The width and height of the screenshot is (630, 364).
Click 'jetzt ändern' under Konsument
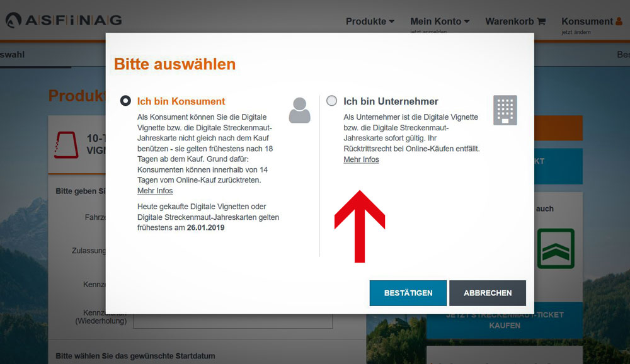tap(576, 32)
